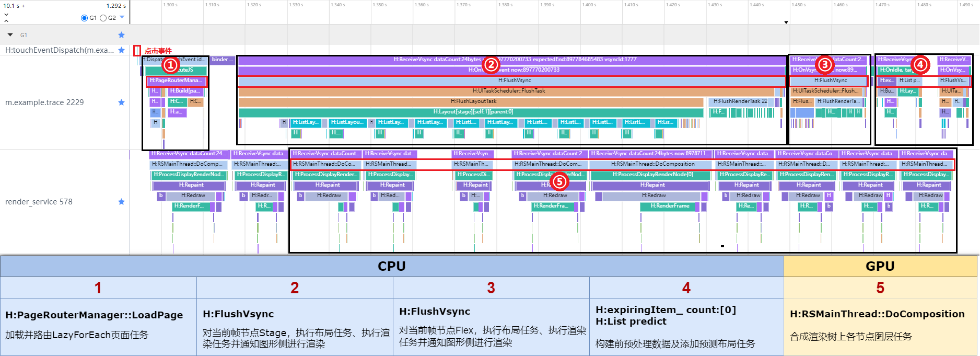This screenshot has width=980, height=356.
Task: Select the render_service 578 process row
Action: click(39, 202)
